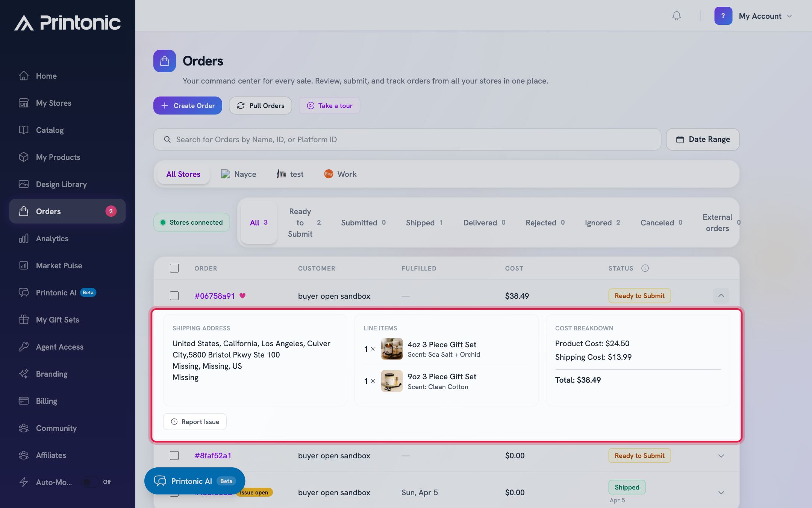Click the heart icon beside order #06758a91
This screenshot has height=508, width=812.
[x=242, y=296]
